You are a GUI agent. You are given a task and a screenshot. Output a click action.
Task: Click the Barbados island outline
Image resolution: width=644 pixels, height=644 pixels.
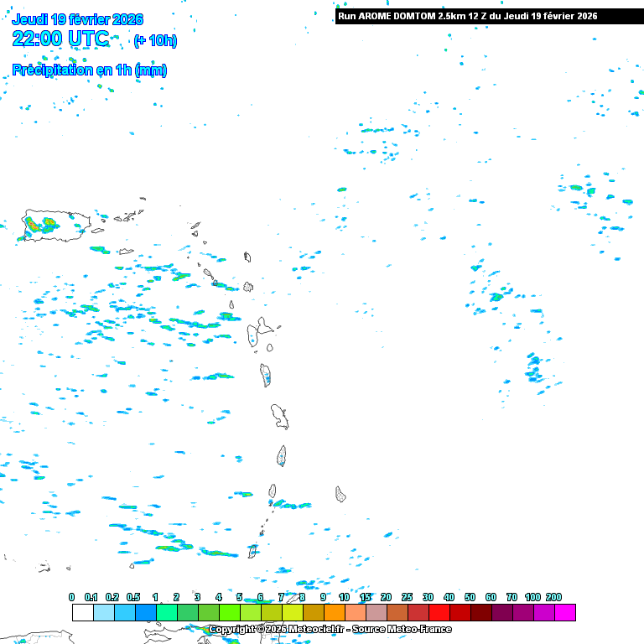pyautogui.click(x=340, y=494)
